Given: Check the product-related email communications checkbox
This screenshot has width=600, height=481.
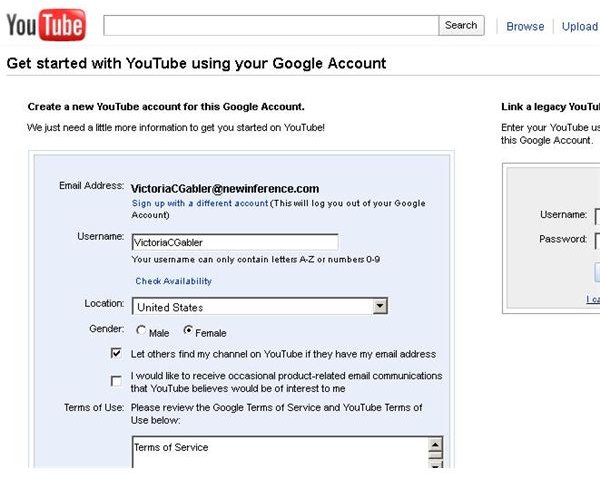Looking at the screenshot, I should pos(116,381).
